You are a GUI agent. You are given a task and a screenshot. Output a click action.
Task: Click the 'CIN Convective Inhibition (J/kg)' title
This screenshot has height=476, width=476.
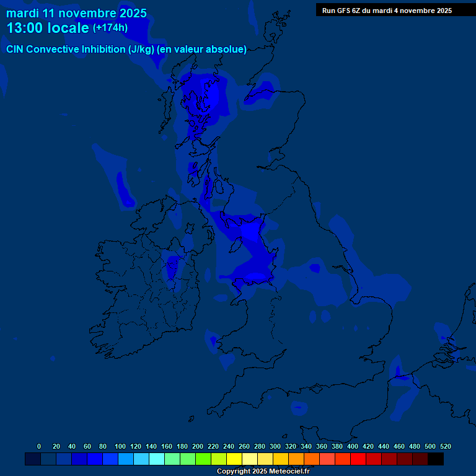pyautogui.click(x=82, y=50)
